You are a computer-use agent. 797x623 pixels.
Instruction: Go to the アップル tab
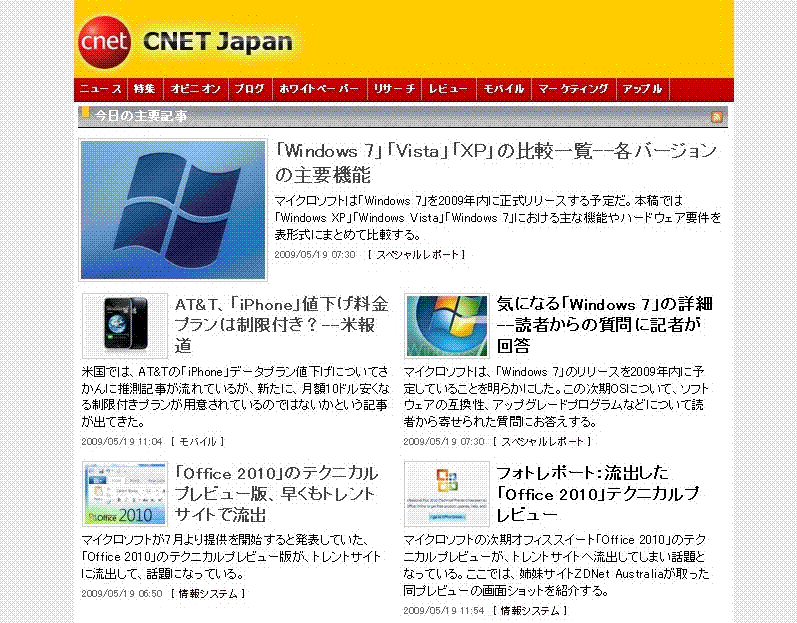[x=642, y=89]
